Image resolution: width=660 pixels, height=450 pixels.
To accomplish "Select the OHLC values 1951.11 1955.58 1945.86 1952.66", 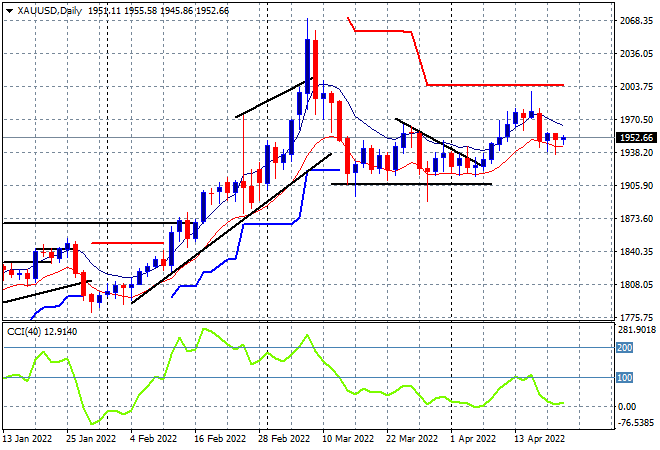I will tap(159, 11).
